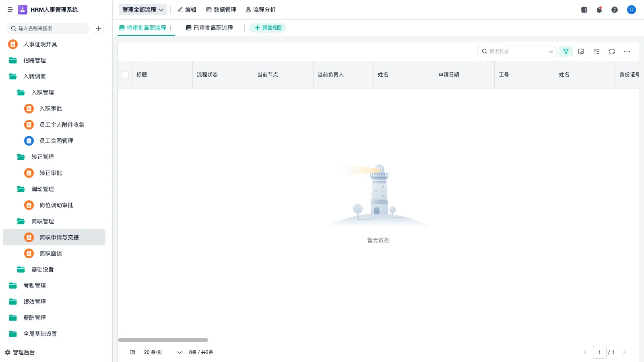Open the sort settings icon

coord(597,51)
